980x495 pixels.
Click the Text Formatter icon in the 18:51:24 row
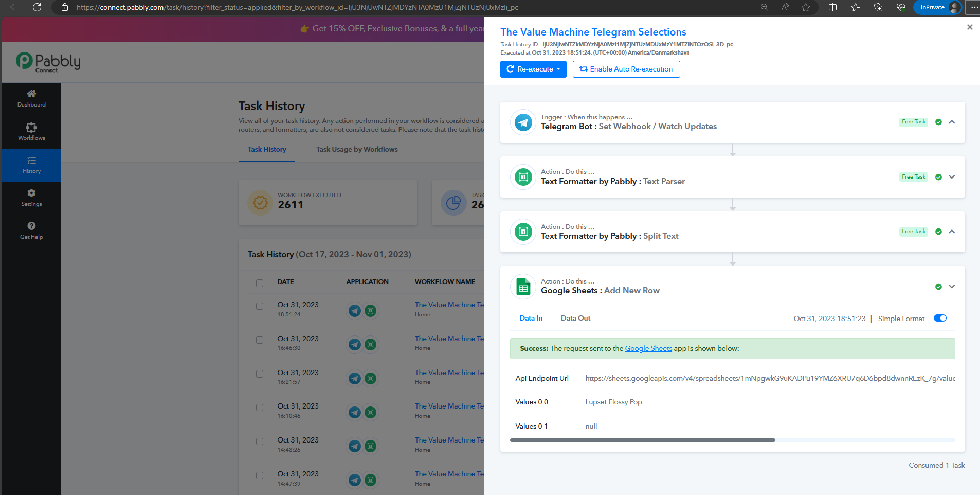370,311
